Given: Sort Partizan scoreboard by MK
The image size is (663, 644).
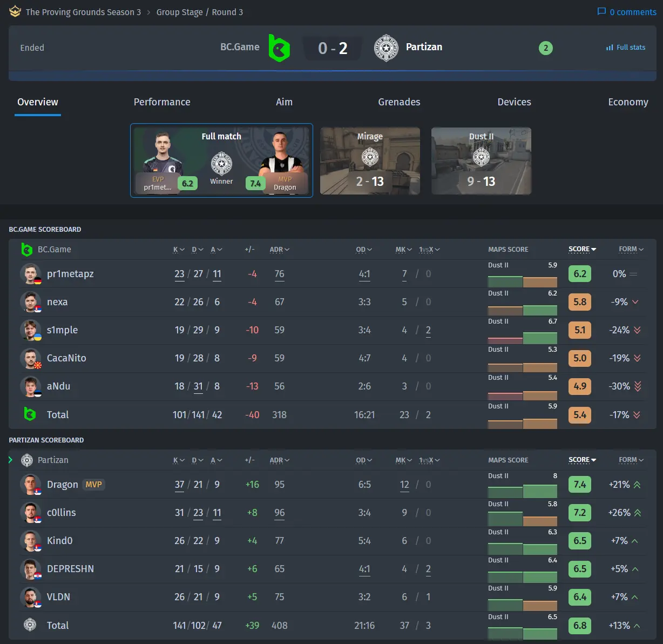Looking at the screenshot, I should [404, 460].
